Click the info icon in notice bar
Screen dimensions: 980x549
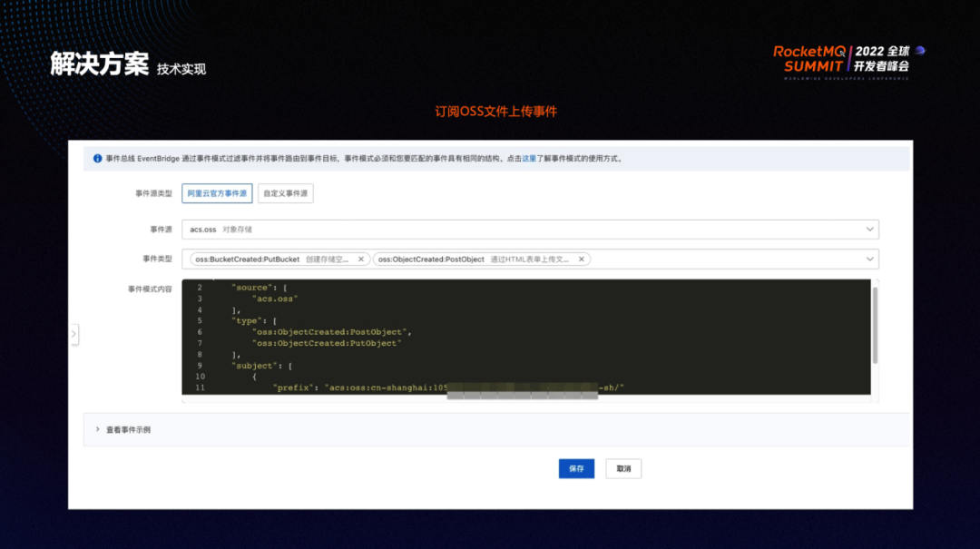pyautogui.click(x=97, y=159)
